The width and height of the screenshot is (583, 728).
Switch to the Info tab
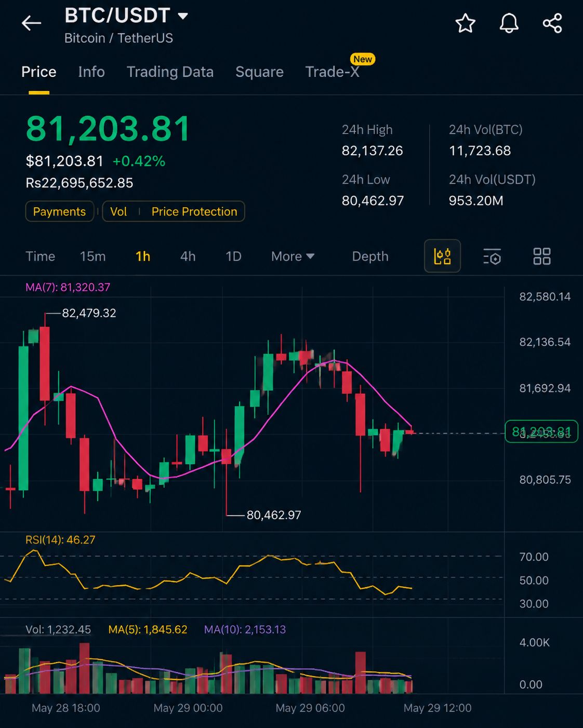tap(91, 72)
